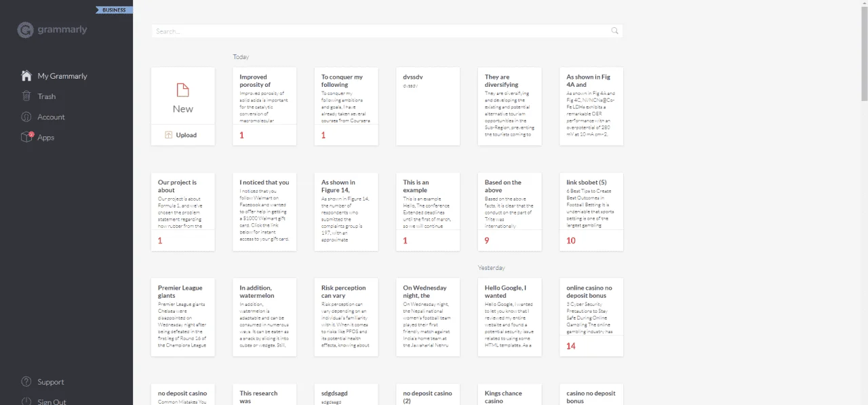This screenshot has height=405, width=868.
Task: Click the My Grammarly home icon
Action: pos(26,76)
